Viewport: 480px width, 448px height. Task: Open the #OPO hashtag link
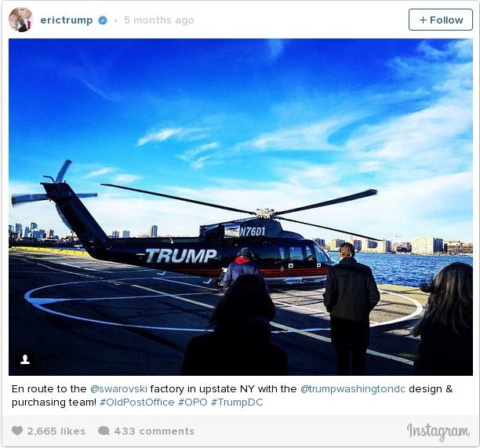193,402
